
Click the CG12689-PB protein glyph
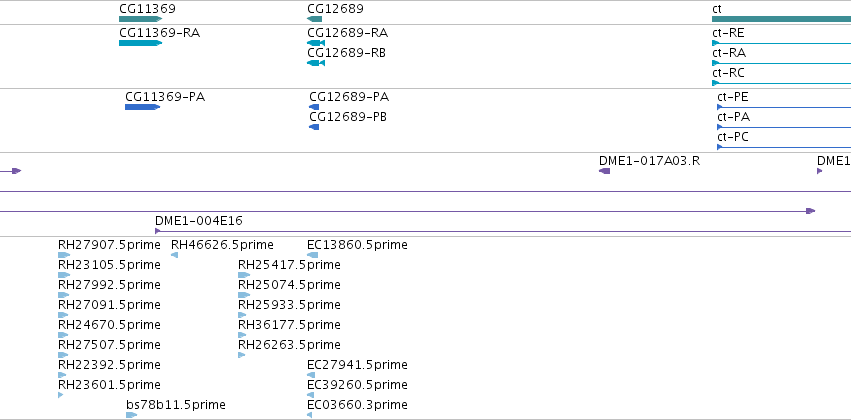(314, 127)
